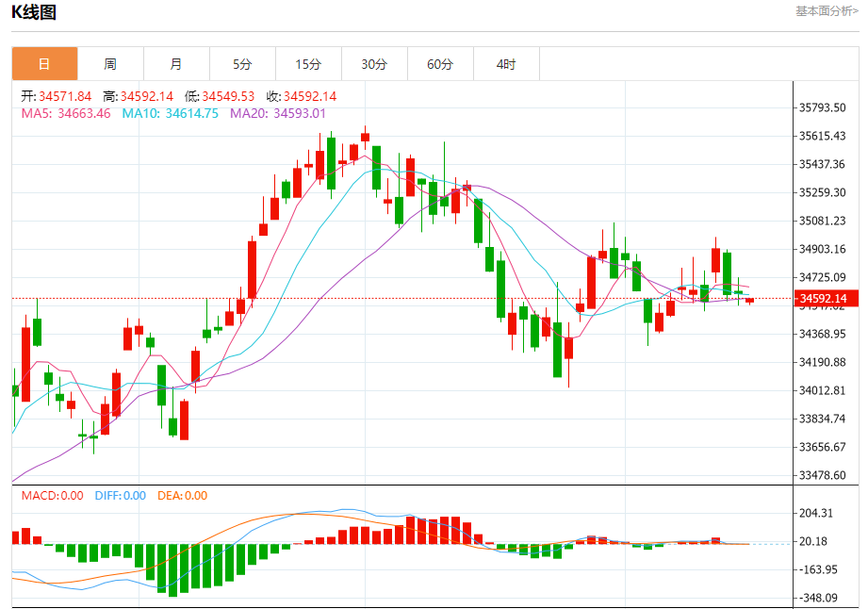
Task: Click the K线图 heading
Action: click(x=34, y=12)
